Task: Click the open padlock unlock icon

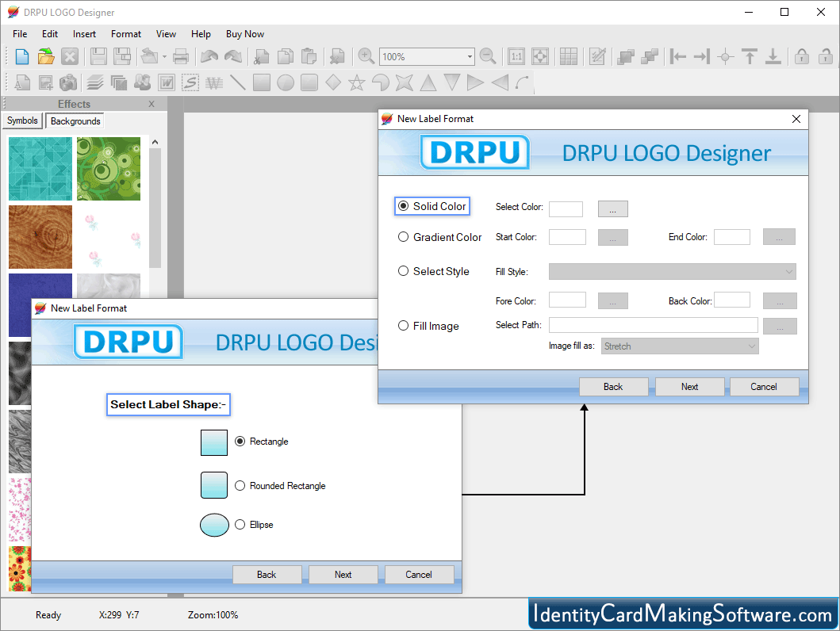Action: [x=826, y=56]
